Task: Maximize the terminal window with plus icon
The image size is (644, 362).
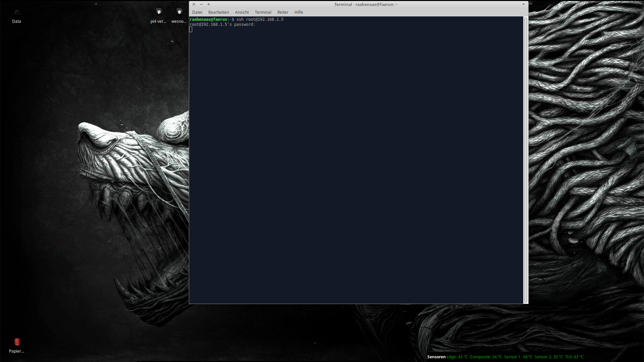Action: point(209,4)
